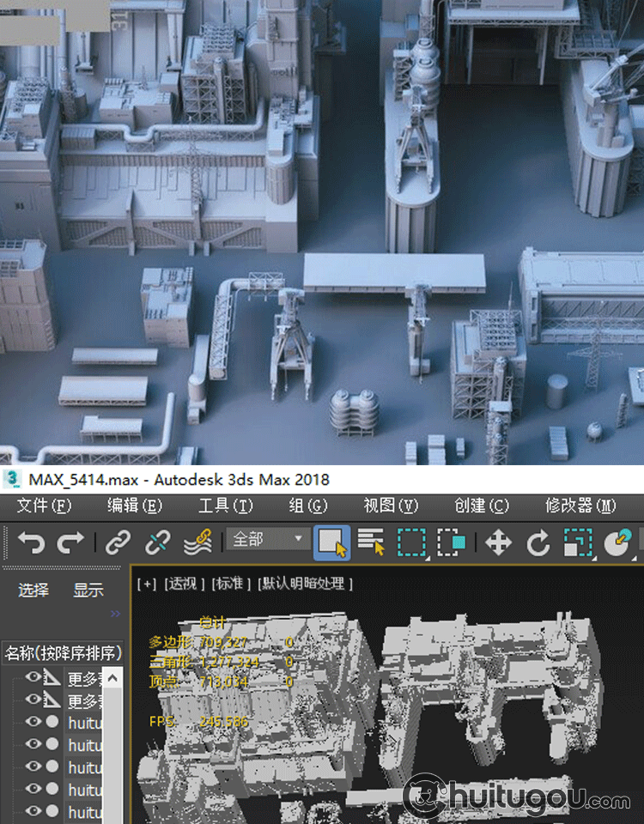
Task: Toggle Window/Crossing selection mode
Action: (452, 542)
